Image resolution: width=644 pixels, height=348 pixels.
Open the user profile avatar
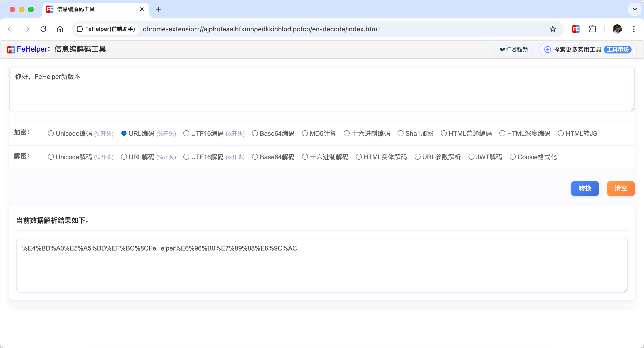[x=617, y=29]
